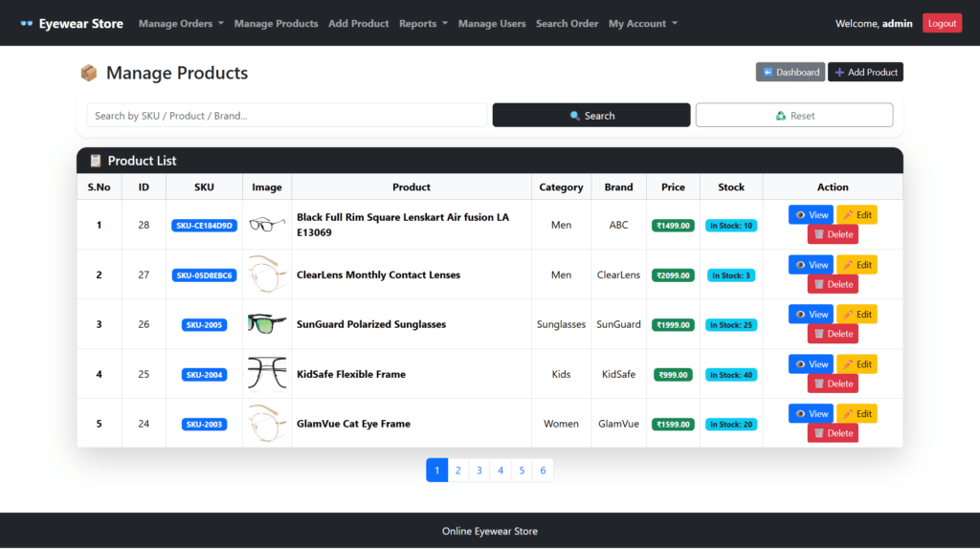Click the In Stock: 25 badge
This screenshot has width=980, height=549.
(731, 325)
